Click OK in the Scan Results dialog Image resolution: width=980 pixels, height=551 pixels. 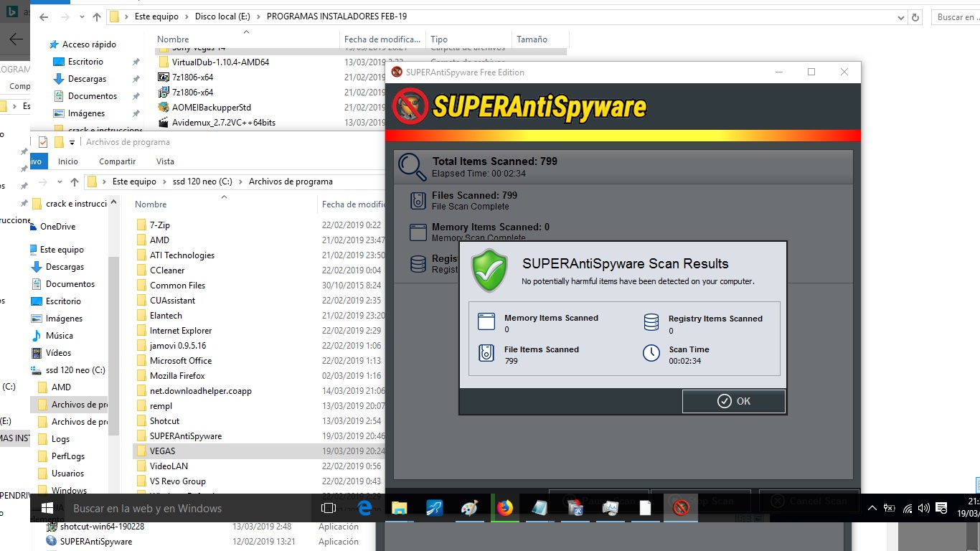click(x=733, y=401)
